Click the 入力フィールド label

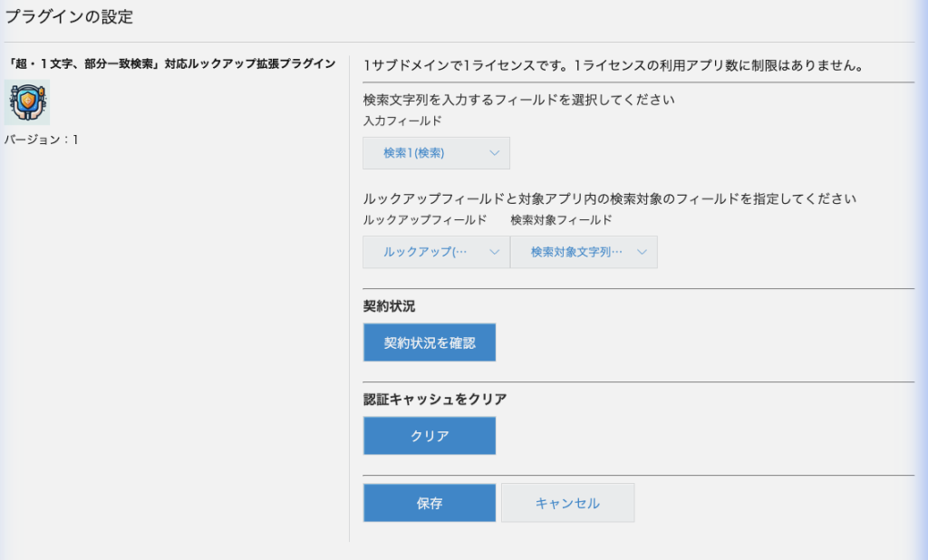[402, 121]
